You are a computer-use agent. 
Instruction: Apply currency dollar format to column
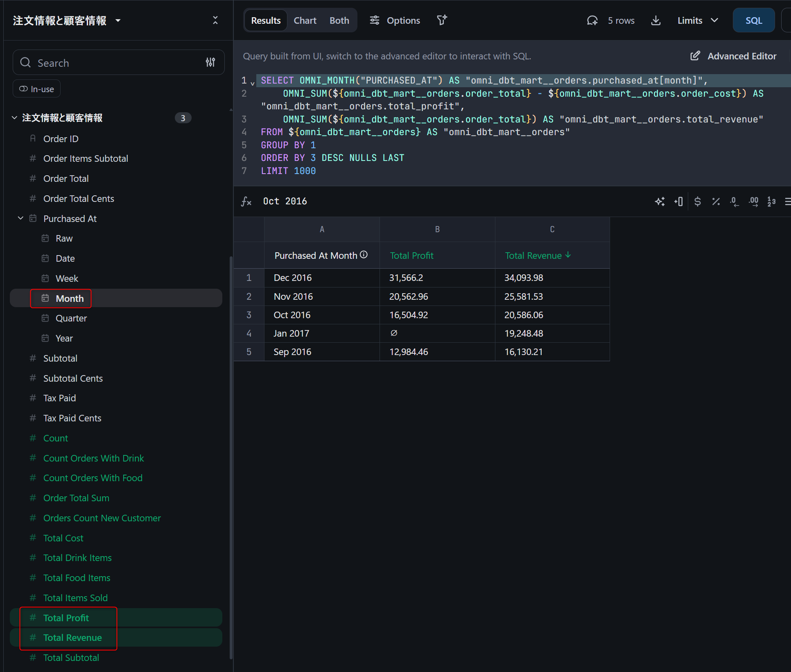click(698, 201)
